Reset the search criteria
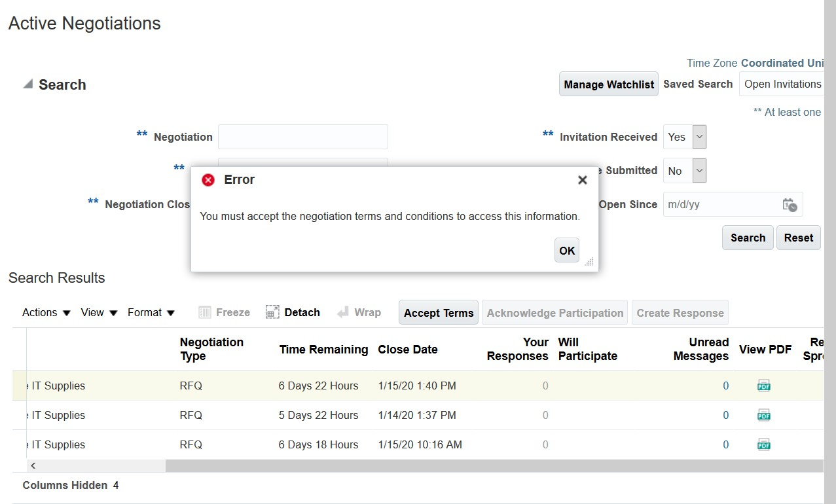836x504 pixels. tap(798, 238)
